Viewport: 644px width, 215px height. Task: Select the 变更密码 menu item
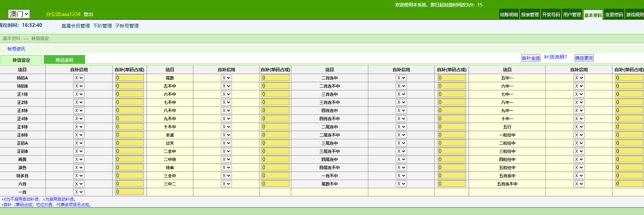click(x=614, y=15)
